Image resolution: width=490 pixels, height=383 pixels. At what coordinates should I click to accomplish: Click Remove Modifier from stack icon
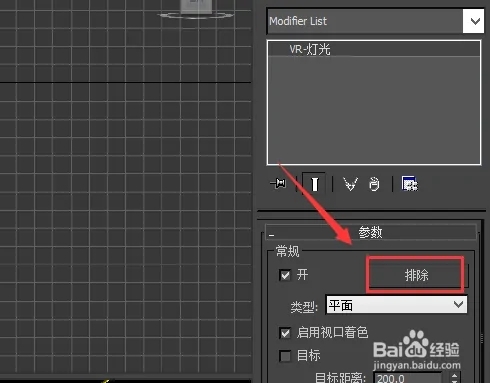click(x=374, y=184)
